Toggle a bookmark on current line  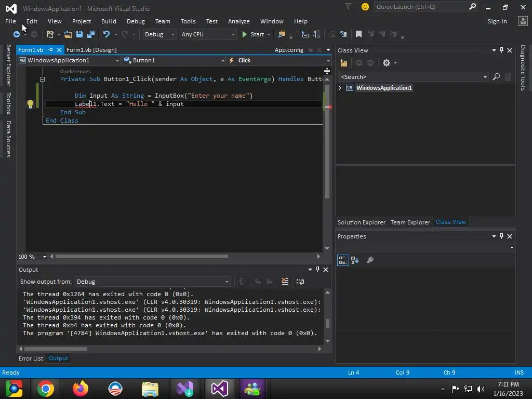click(358, 34)
